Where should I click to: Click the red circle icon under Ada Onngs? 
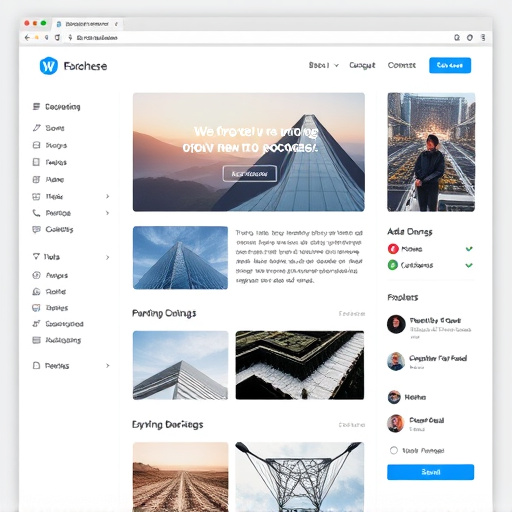(x=393, y=249)
